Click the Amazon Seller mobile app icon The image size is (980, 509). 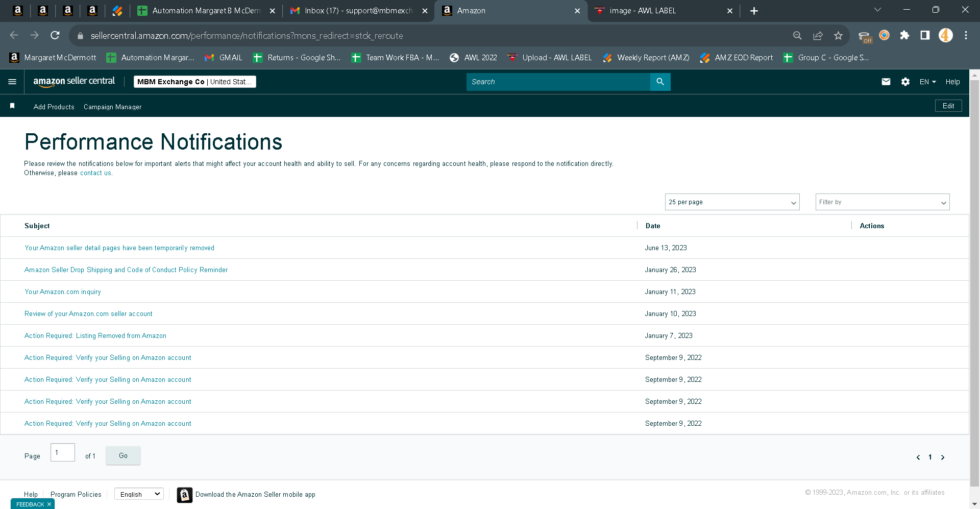[185, 495]
